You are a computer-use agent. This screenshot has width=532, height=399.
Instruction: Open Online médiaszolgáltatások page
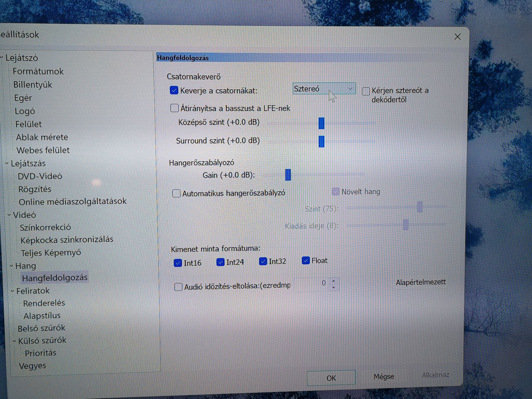coord(73,202)
